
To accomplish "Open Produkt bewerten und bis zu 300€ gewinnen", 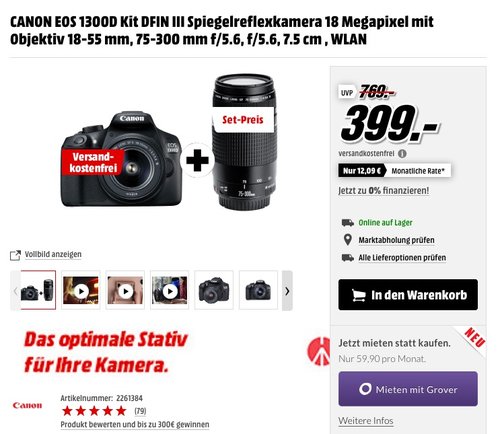I will (x=135, y=425).
